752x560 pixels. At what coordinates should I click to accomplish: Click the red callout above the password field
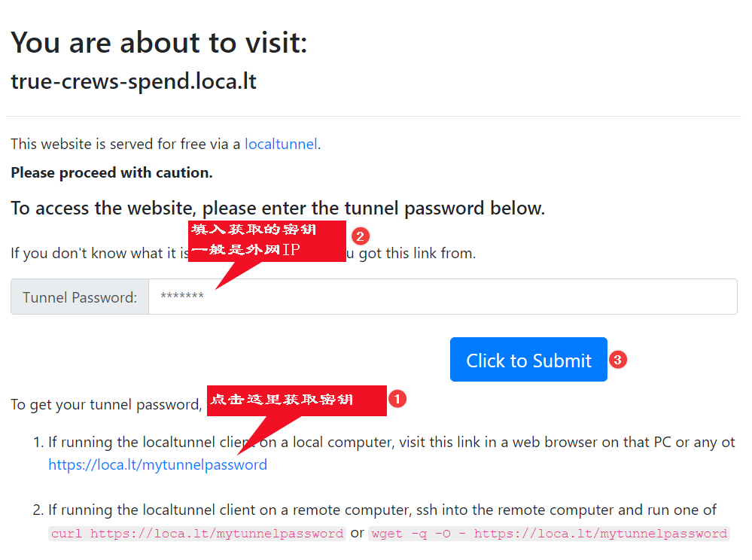[x=266, y=241]
